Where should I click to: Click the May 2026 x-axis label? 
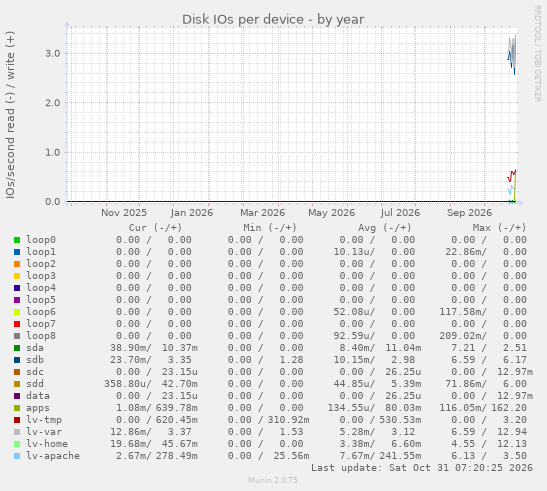pyautogui.click(x=331, y=213)
